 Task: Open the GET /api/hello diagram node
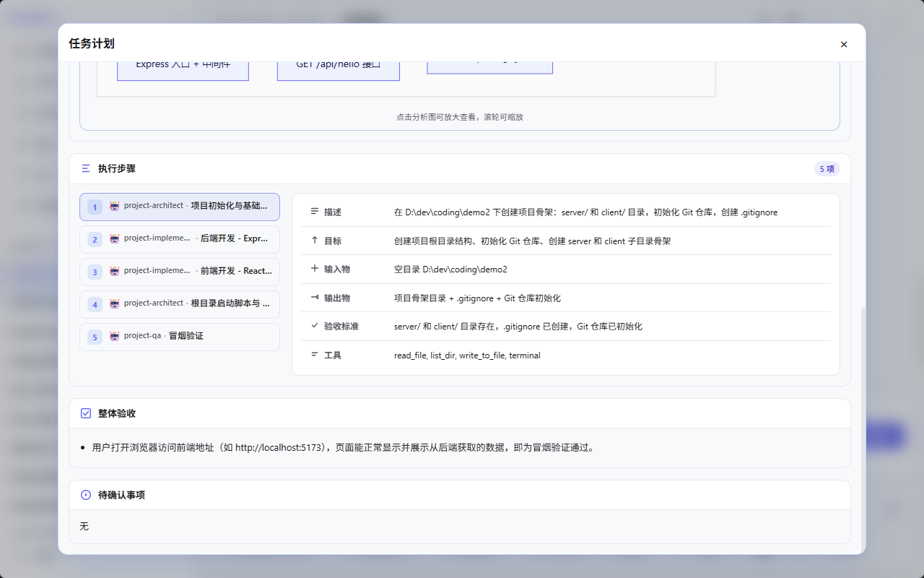click(x=338, y=71)
